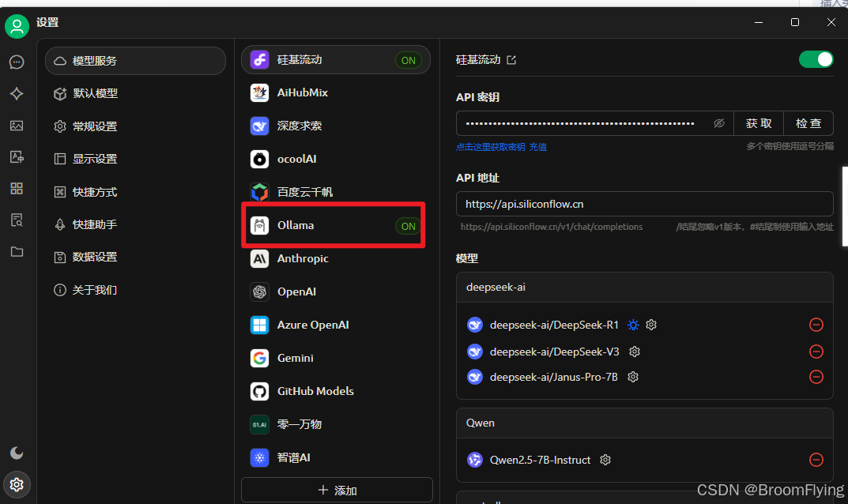Image resolution: width=848 pixels, height=504 pixels.
Task: Open the user avatar profile
Action: pos(17,26)
